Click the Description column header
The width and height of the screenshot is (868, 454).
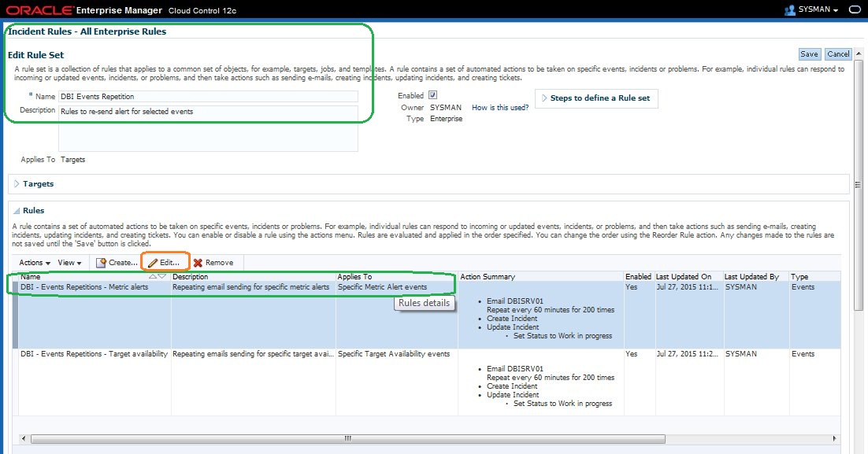[x=253, y=276]
